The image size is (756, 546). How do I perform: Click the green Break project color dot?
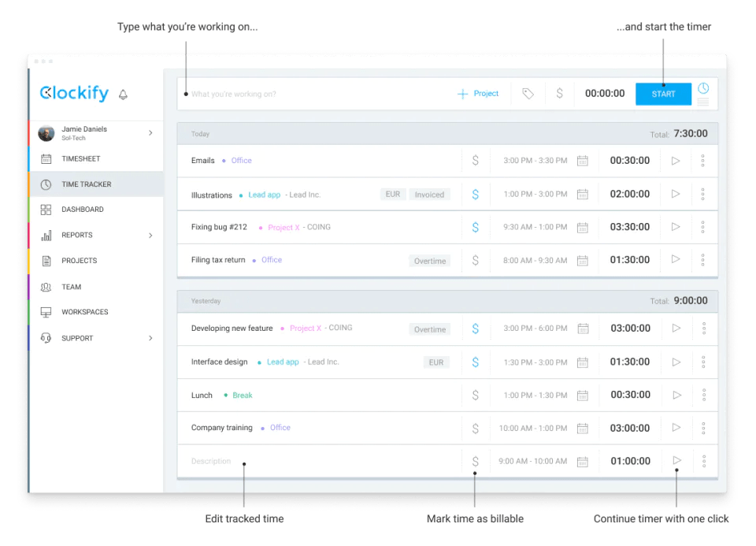[x=226, y=395]
